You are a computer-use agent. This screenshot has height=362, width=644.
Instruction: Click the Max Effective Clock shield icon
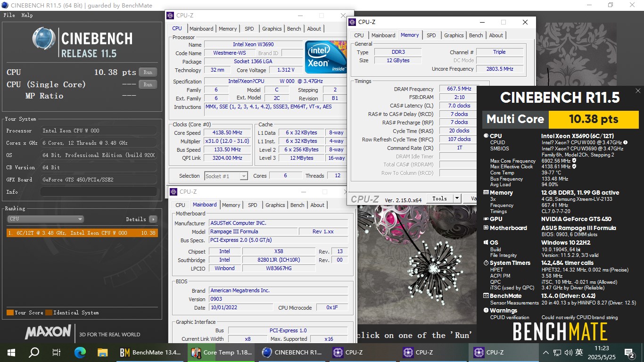coord(574,166)
